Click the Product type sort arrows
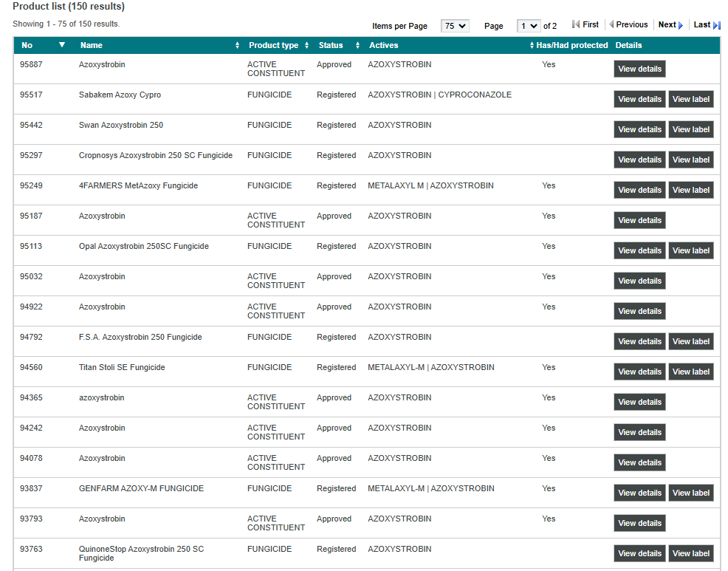The height and width of the screenshot is (571, 728). coord(306,46)
